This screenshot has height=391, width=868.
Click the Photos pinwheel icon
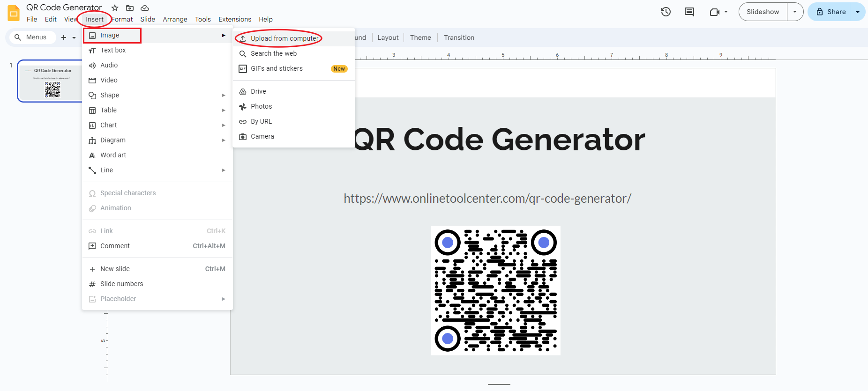click(x=243, y=107)
